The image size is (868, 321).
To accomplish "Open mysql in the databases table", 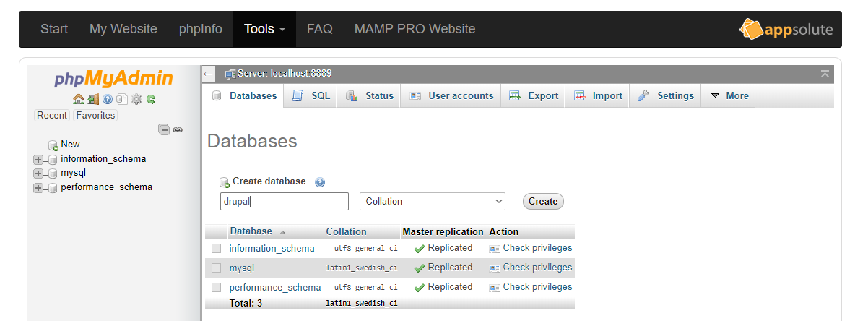I will [x=242, y=267].
